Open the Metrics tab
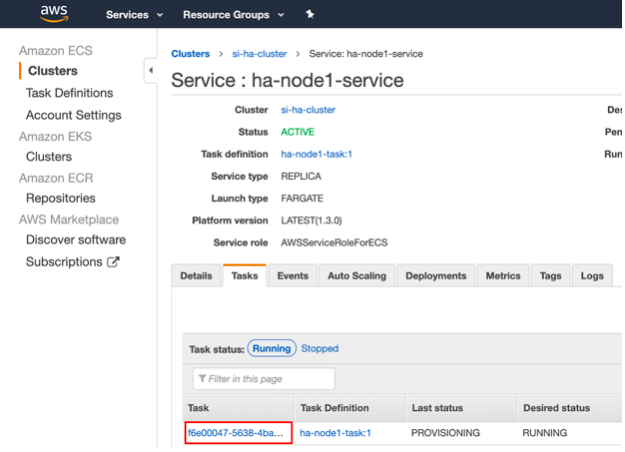The width and height of the screenshot is (625, 452). click(x=503, y=275)
